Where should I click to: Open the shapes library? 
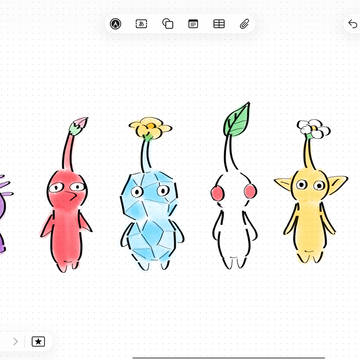coord(168,24)
